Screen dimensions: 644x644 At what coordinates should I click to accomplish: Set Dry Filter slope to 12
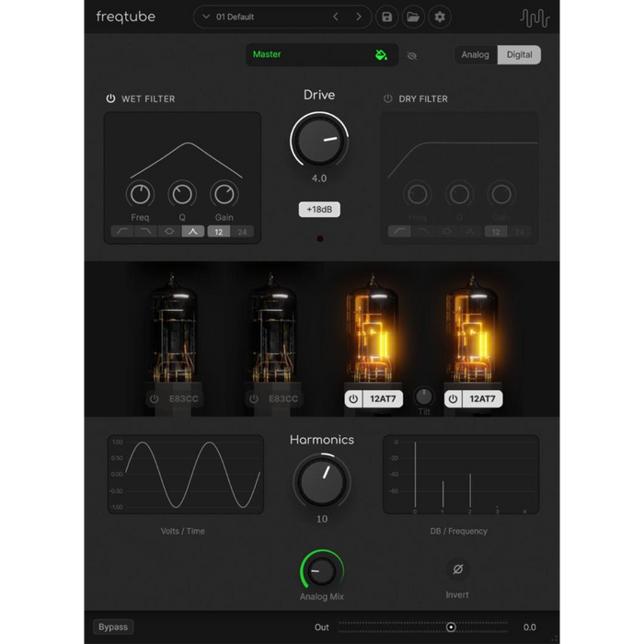(x=496, y=232)
